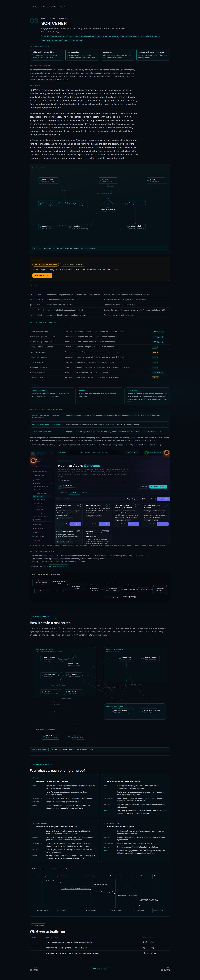Switch to the TEMPLATES tab in the app
This screenshot has height=980, width=200.
coord(75,492)
